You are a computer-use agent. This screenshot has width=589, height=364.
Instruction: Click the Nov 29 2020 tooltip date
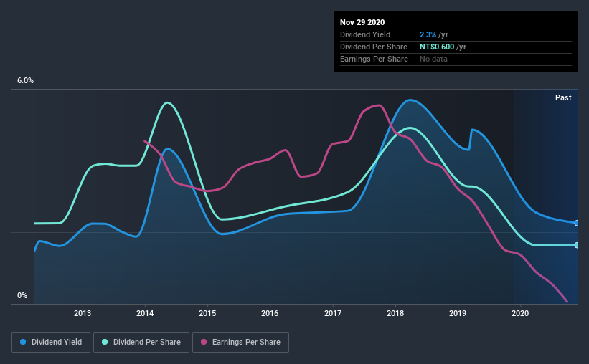click(362, 22)
